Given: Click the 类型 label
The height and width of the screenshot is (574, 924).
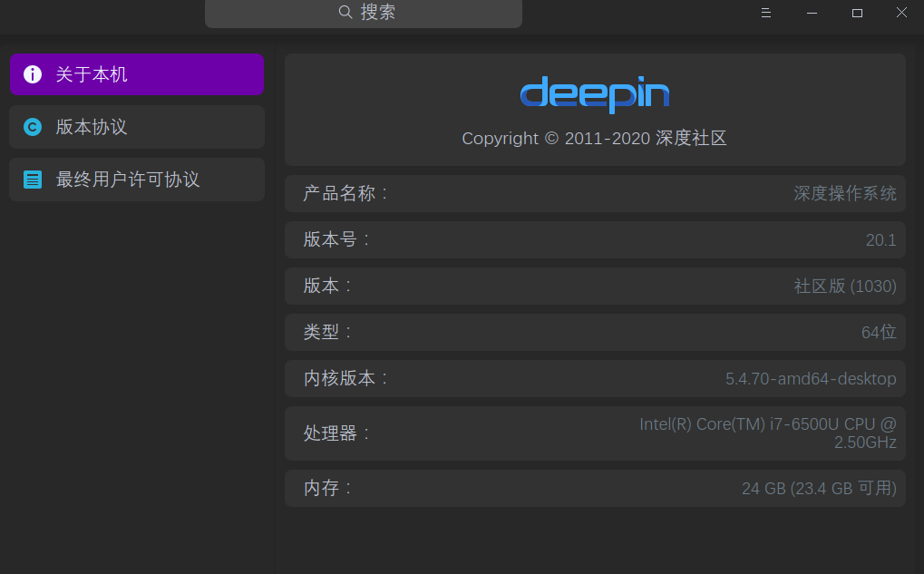Looking at the screenshot, I should pos(327,332).
